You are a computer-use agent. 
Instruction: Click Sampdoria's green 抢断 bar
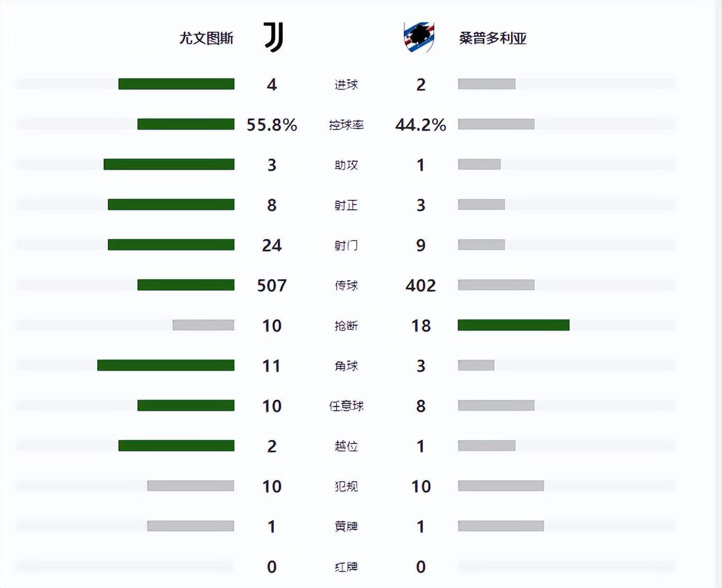click(513, 325)
